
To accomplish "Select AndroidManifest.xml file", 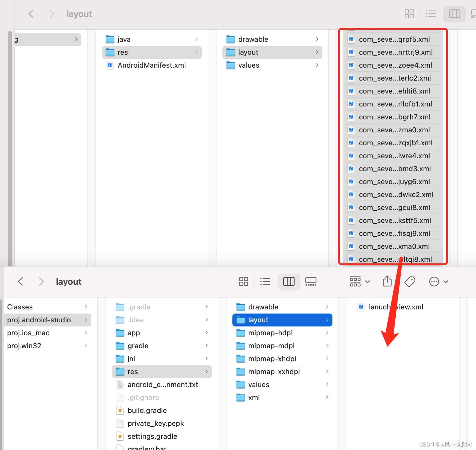I will pos(152,65).
